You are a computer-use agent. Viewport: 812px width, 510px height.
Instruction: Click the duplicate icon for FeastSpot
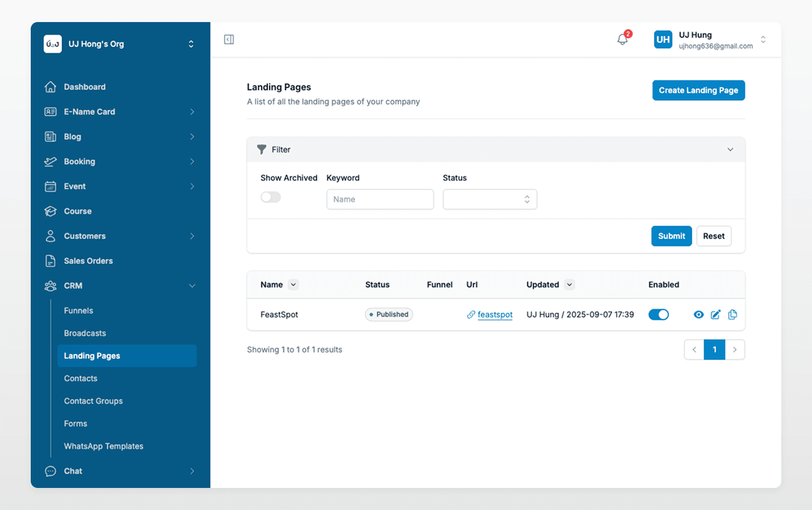point(733,314)
